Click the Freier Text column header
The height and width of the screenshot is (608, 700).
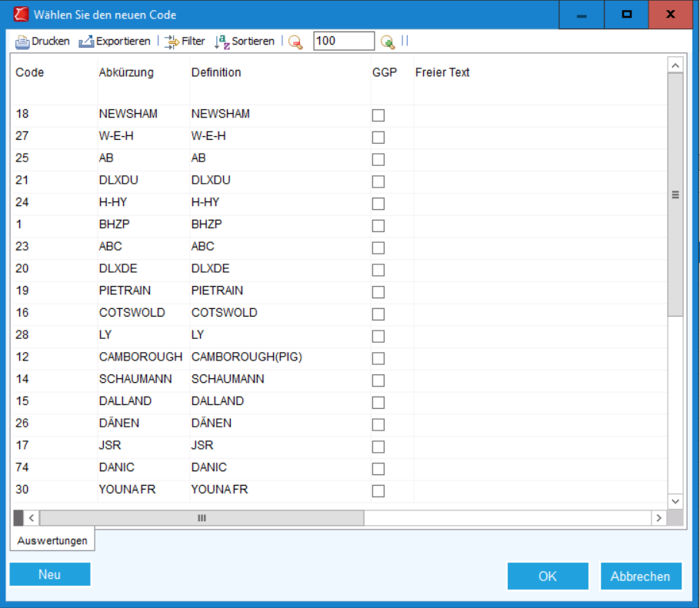[x=442, y=72]
